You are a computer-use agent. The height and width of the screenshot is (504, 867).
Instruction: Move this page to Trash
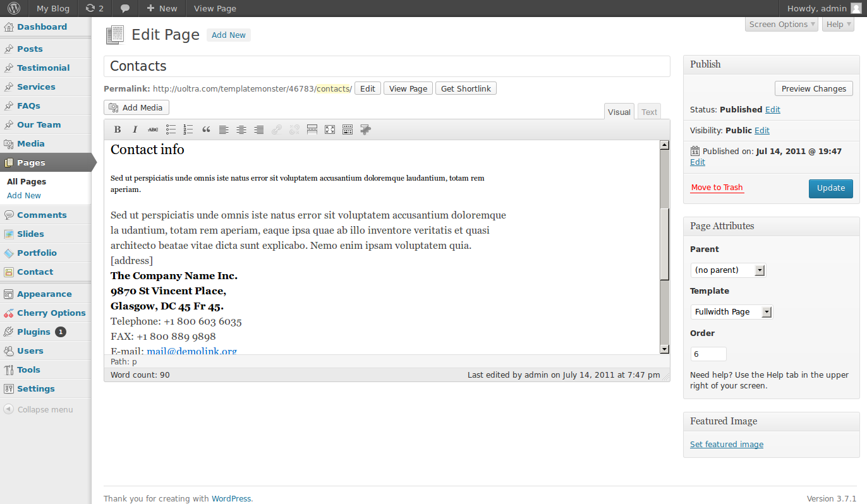coord(717,188)
